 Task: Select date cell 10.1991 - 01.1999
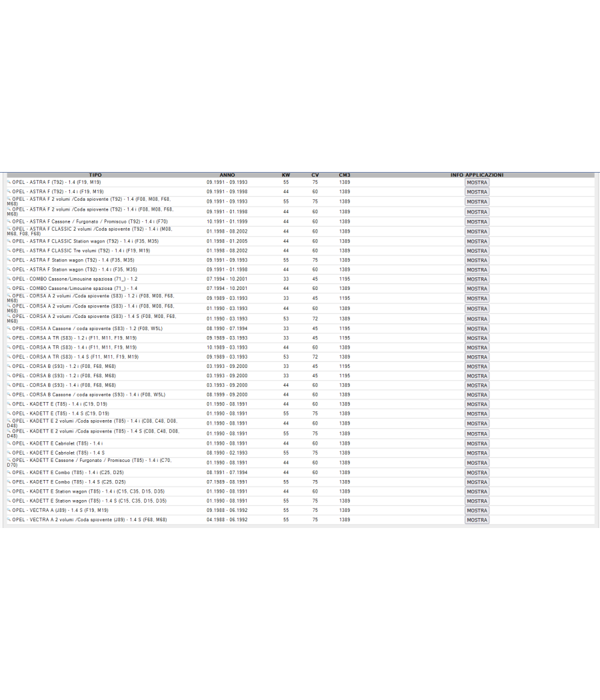click(227, 221)
